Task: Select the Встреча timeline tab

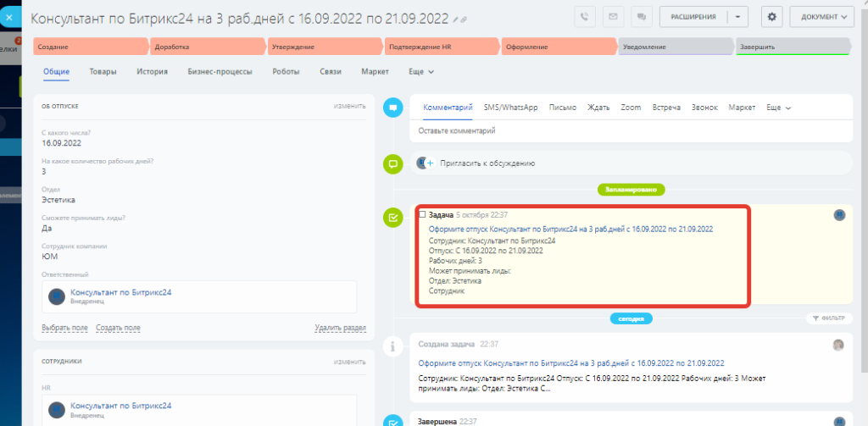Action: coord(666,108)
